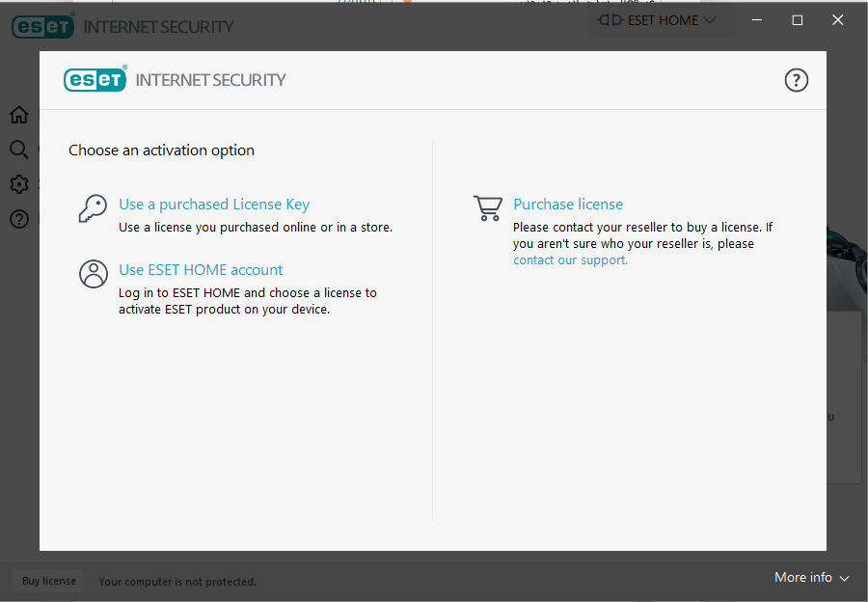Select Use a purchased License Key
Screen dimensions: 868x602
pos(214,205)
